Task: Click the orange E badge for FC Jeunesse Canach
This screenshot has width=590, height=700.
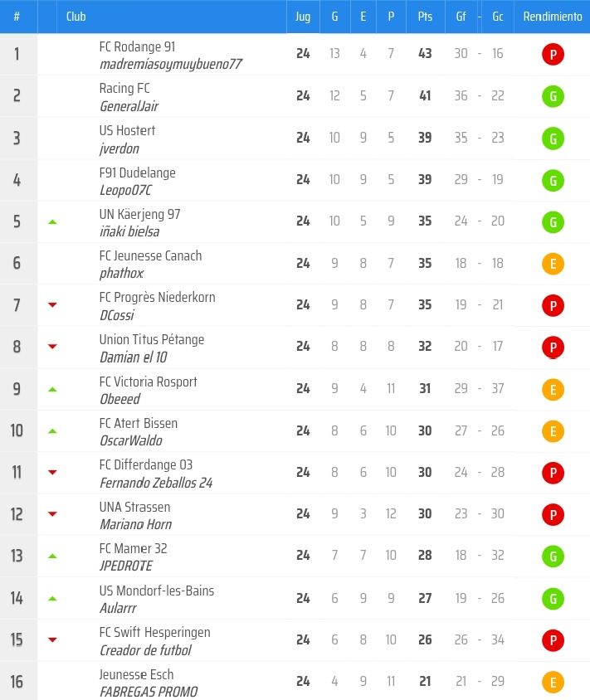Action: (552, 264)
